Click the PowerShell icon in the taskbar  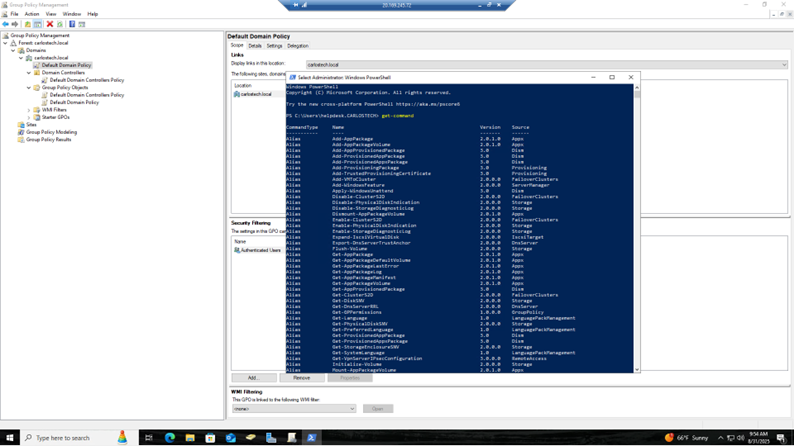pyautogui.click(x=311, y=438)
